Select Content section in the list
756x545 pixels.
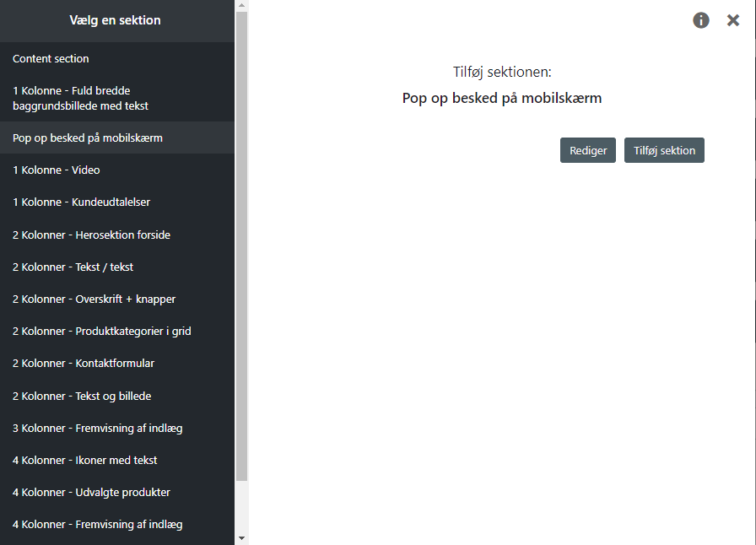tap(117, 58)
